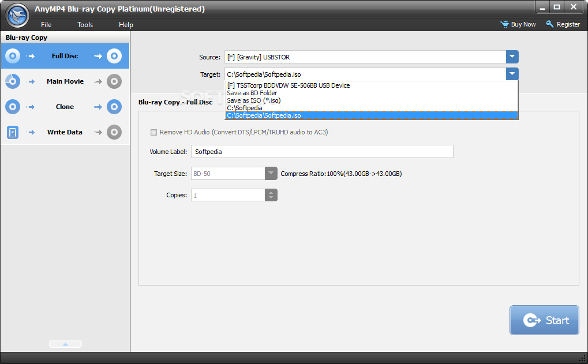Click the Clone source disc icon
Viewport: 588px width, 364px height.
click(13, 107)
